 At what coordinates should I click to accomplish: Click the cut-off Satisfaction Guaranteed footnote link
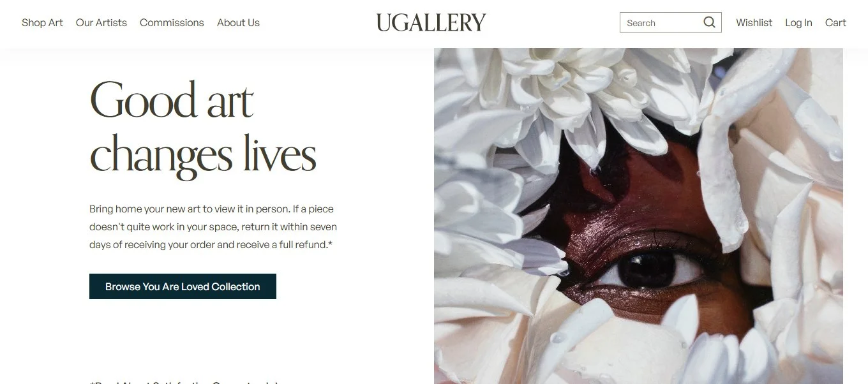[x=185, y=381]
